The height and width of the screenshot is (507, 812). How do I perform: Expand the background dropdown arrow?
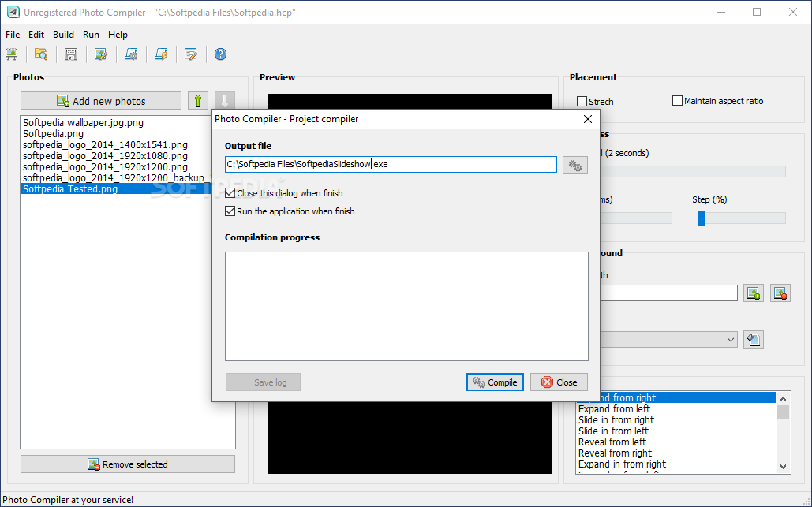730,339
